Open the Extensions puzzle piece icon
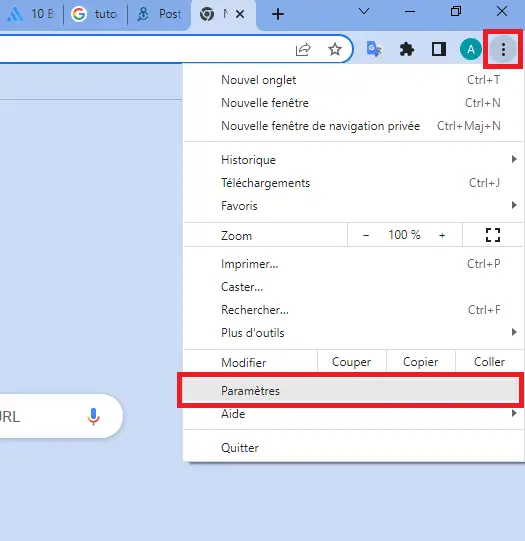The width and height of the screenshot is (525, 541). (x=407, y=49)
